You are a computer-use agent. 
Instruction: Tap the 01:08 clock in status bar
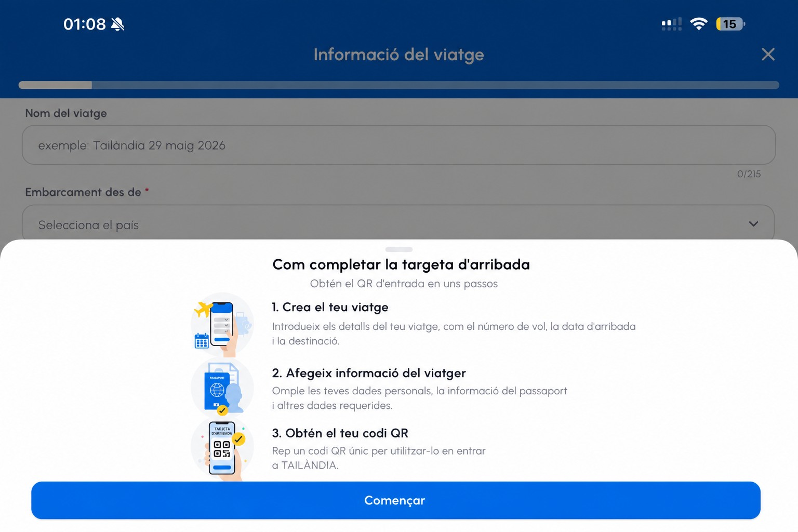coord(84,24)
